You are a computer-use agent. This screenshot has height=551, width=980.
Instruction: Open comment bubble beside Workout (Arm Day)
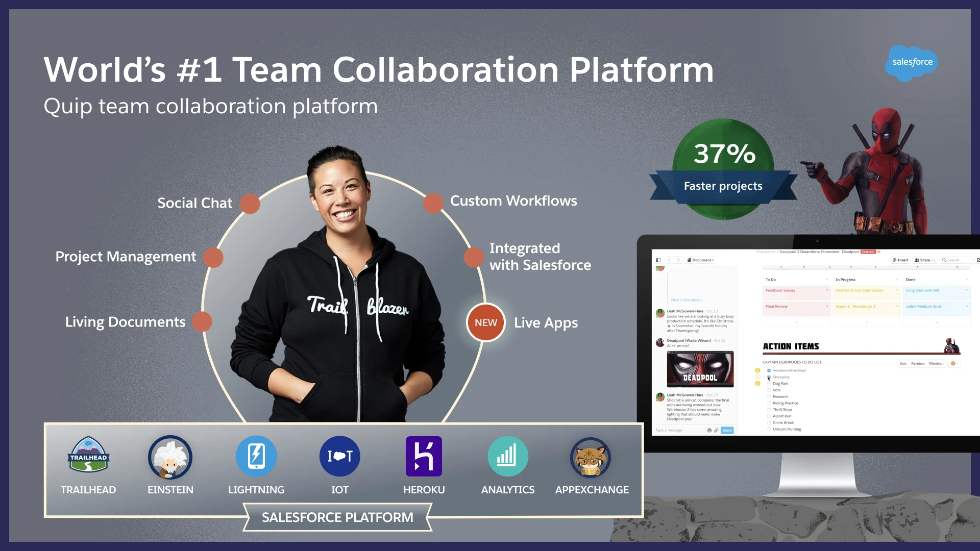(x=757, y=370)
